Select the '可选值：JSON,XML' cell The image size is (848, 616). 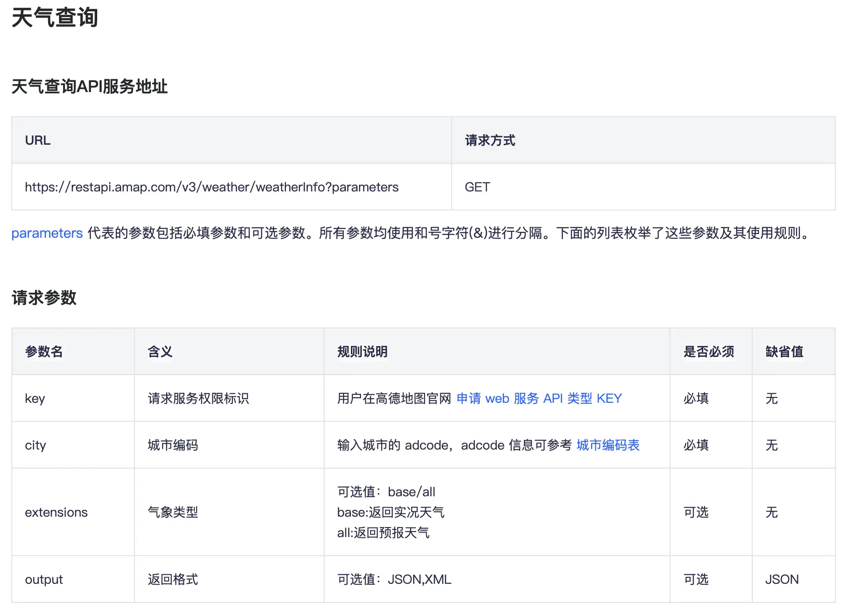click(x=497, y=579)
